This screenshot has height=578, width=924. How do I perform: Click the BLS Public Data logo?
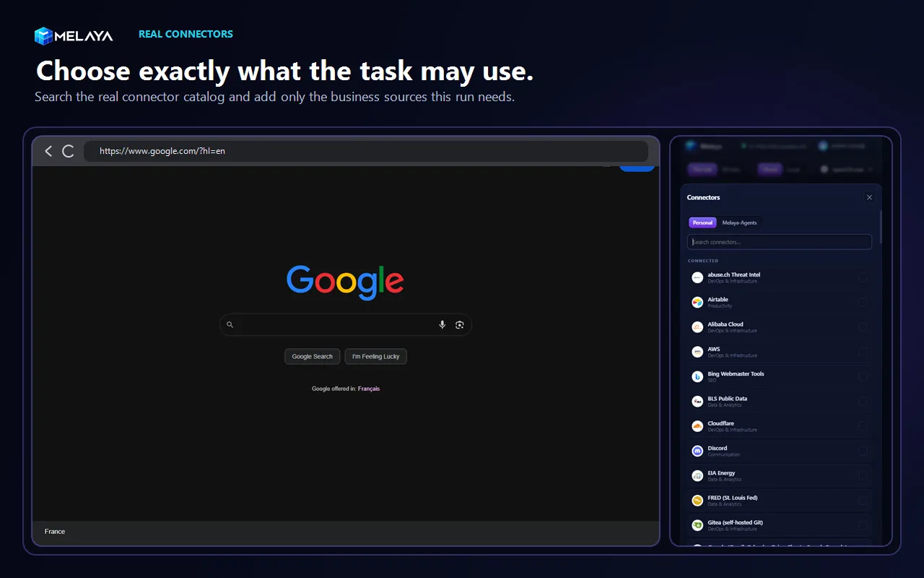(697, 401)
